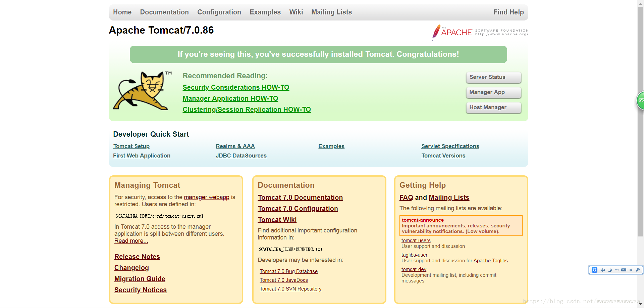This screenshot has height=308, width=644.
Task: Open tomcat-users mailing list link
Action: click(x=416, y=240)
